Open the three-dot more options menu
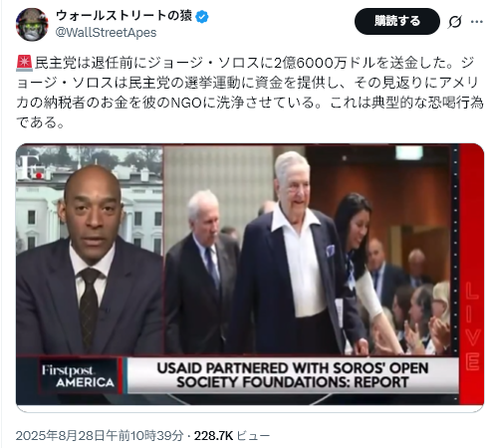Image resolution: width=488 pixels, height=448 pixels. (x=476, y=22)
